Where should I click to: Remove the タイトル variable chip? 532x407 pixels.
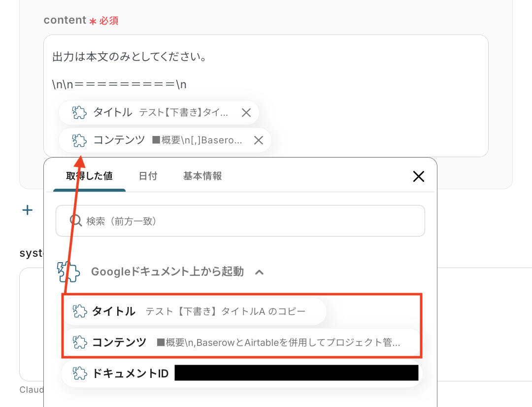[246, 112]
